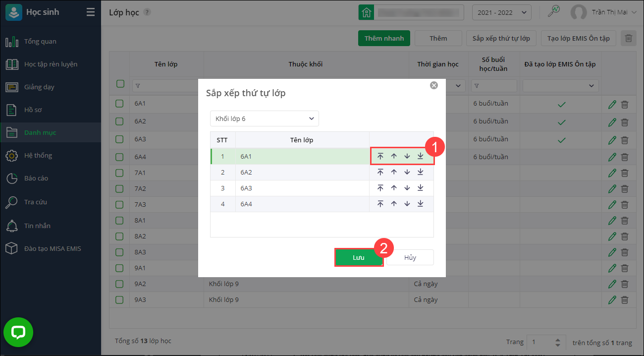
Task: Tick the checkbox for class 9A2
Action: (x=119, y=284)
